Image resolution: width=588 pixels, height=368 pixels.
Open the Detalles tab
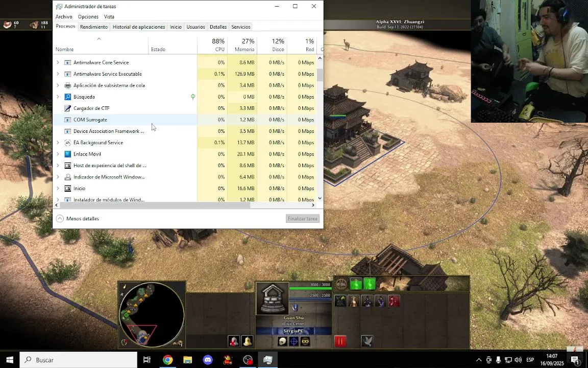tap(218, 27)
